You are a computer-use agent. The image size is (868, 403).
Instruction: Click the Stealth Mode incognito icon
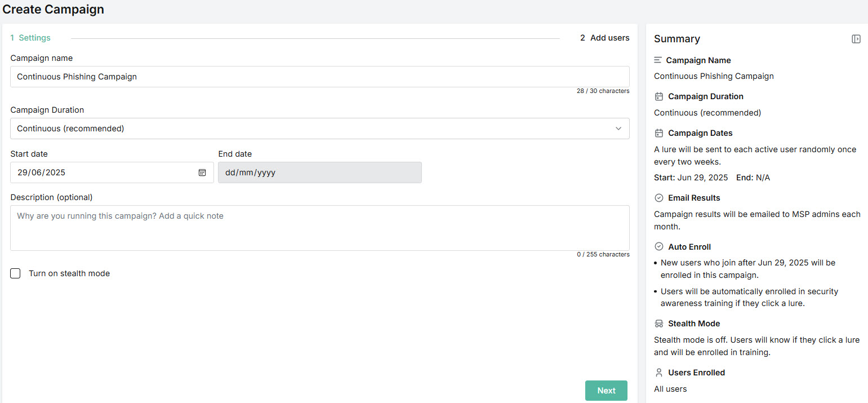point(658,324)
